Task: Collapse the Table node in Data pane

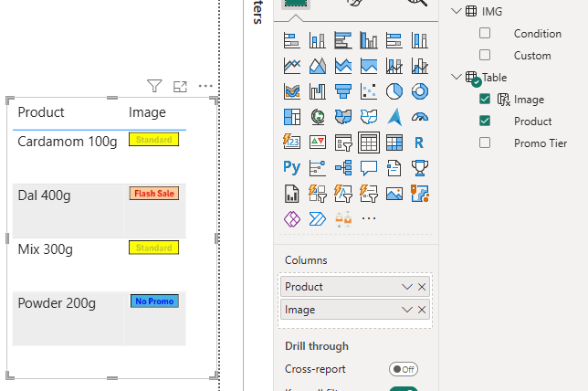Action: click(x=456, y=77)
